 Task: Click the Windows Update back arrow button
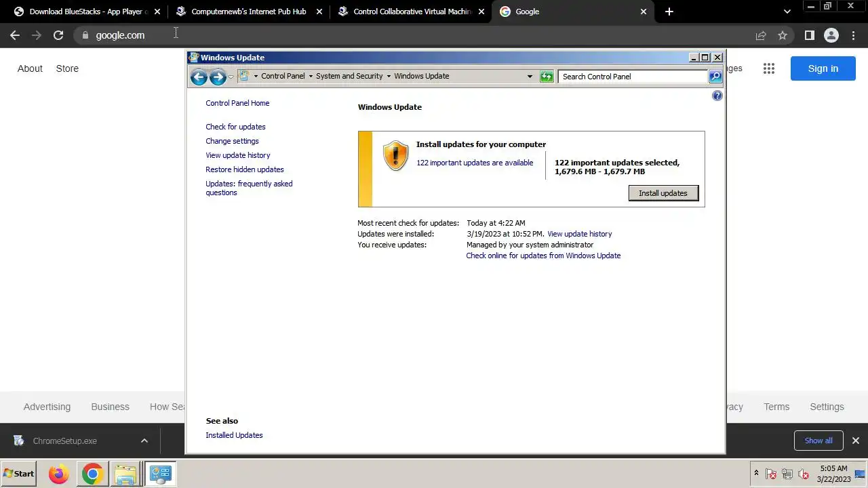tap(199, 77)
